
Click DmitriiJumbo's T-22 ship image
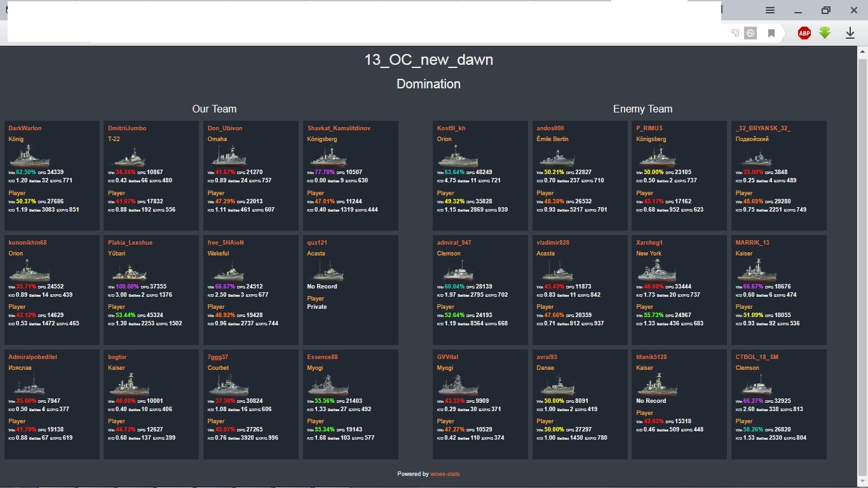tap(129, 156)
